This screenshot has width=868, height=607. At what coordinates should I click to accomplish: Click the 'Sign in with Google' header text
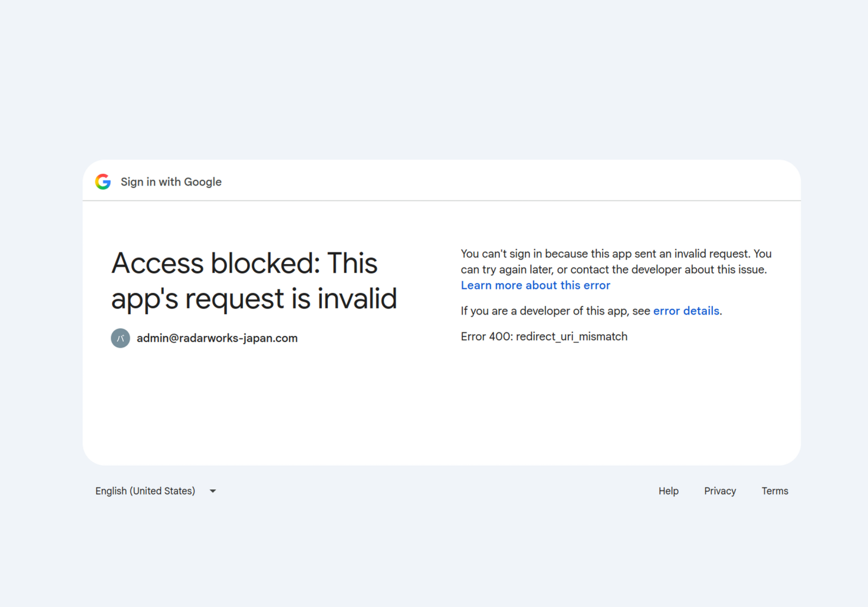(171, 182)
